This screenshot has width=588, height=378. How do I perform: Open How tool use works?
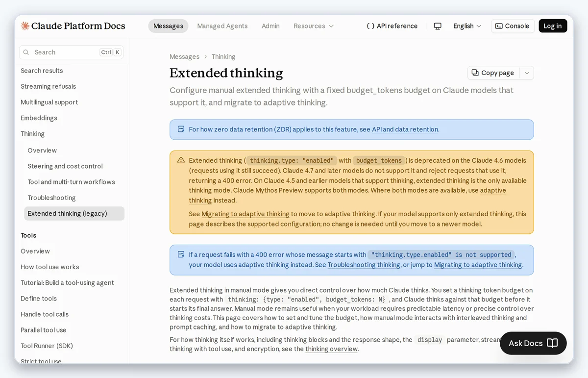50,267
